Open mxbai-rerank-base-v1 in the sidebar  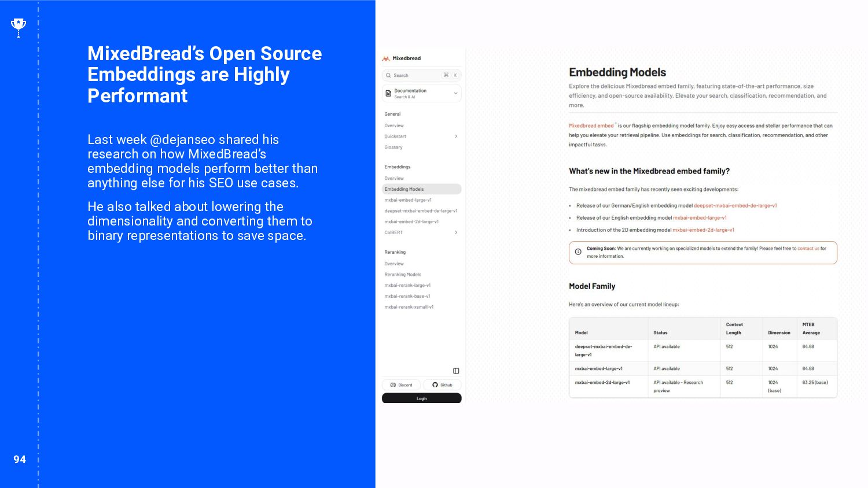pos(407,296)
